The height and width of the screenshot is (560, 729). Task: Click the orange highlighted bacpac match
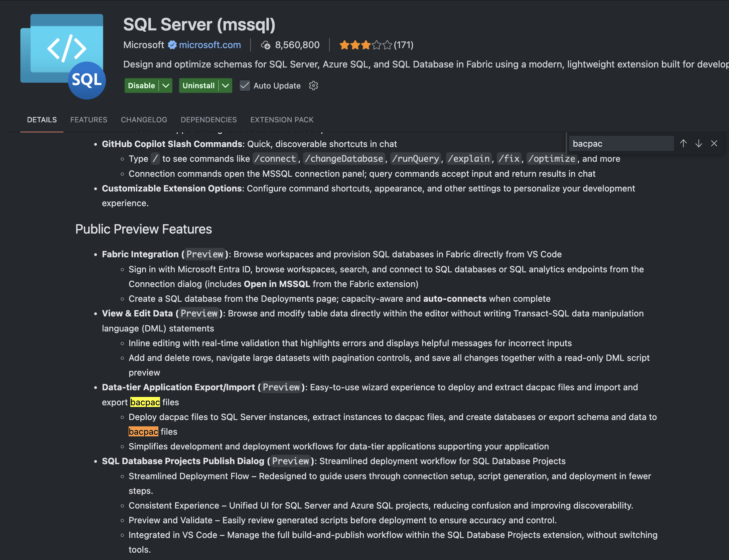pyautogui.click(x=143, y=432)
